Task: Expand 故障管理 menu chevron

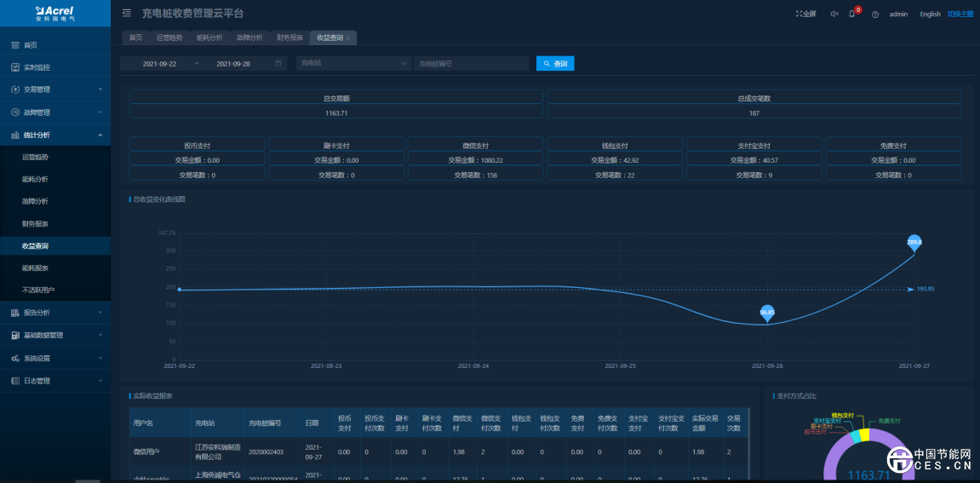Action: click(100, 112)
